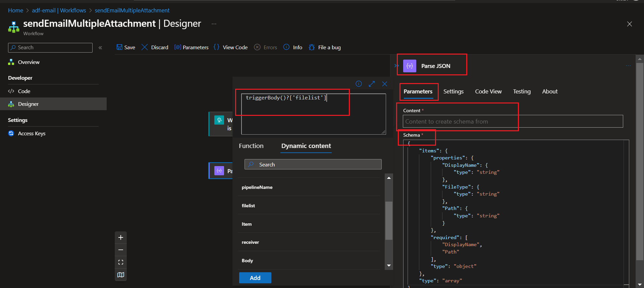Select filelist from dynamic content list
The height and width of the screenshot is (288, 644).
point(248,206)
